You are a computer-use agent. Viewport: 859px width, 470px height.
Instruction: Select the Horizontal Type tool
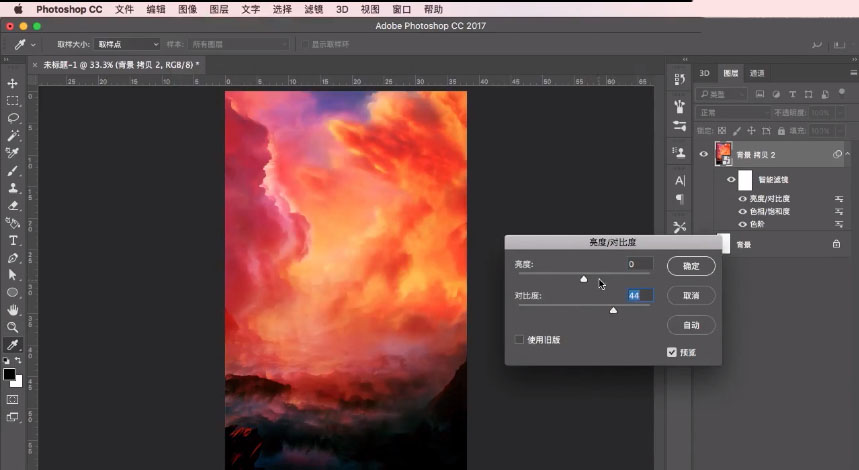pyautogui.click(x=12, y=240)
